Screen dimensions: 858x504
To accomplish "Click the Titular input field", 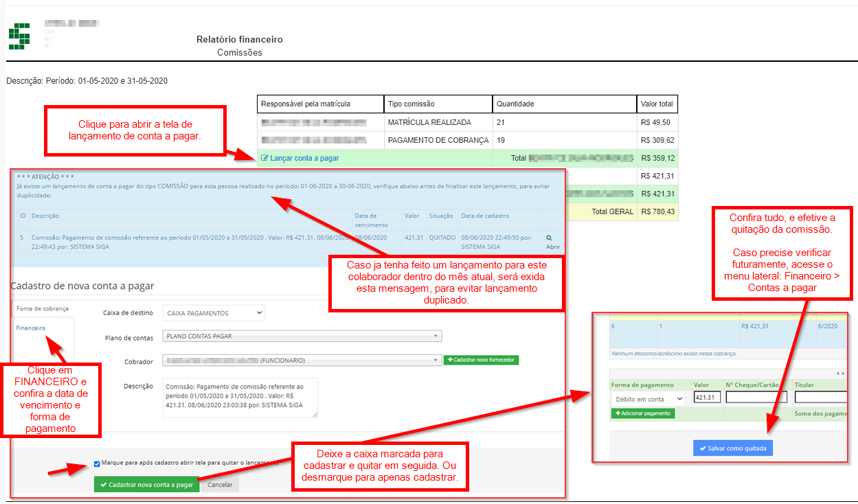I will [x=820, y=398].
